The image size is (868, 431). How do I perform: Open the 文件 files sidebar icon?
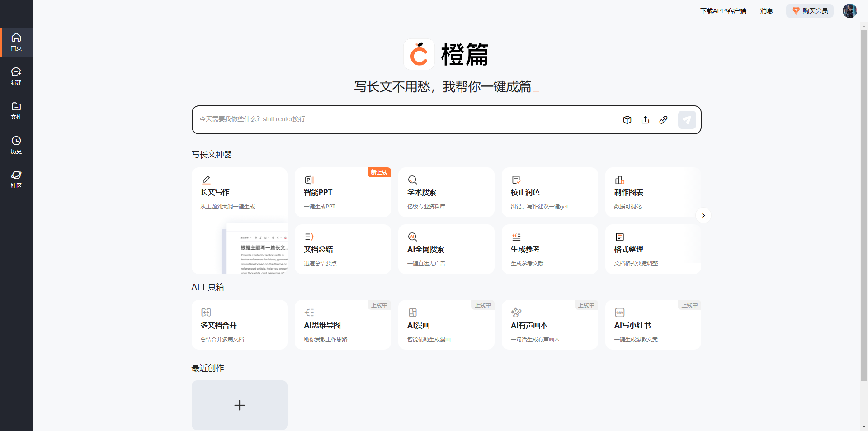(x=16, y=111)
